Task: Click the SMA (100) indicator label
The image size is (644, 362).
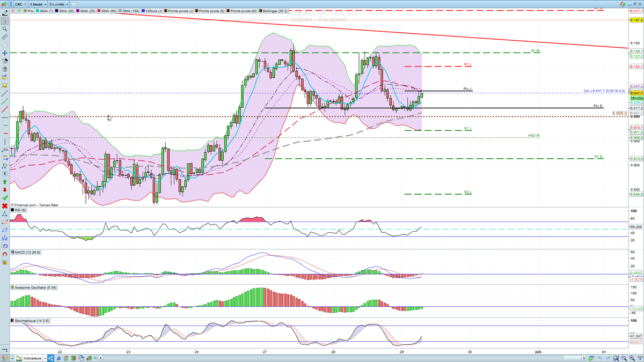Action: tap(129, 11)
